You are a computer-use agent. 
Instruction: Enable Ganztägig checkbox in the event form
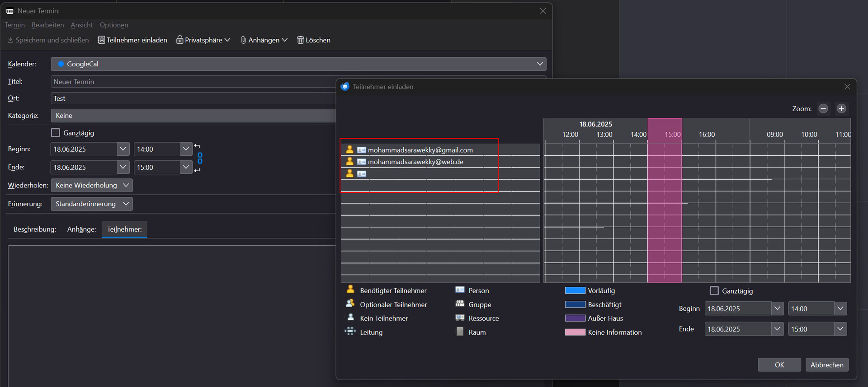[x=56, y=133]
